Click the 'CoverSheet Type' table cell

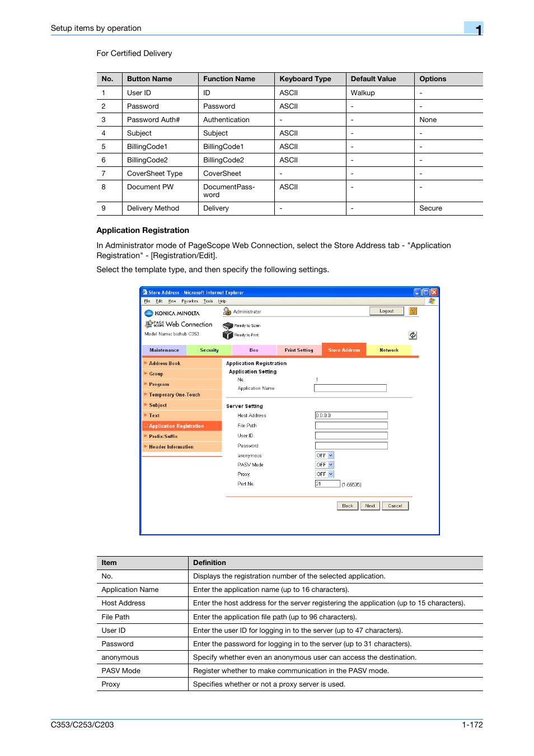pyautogui.click(x=161, y=174)
